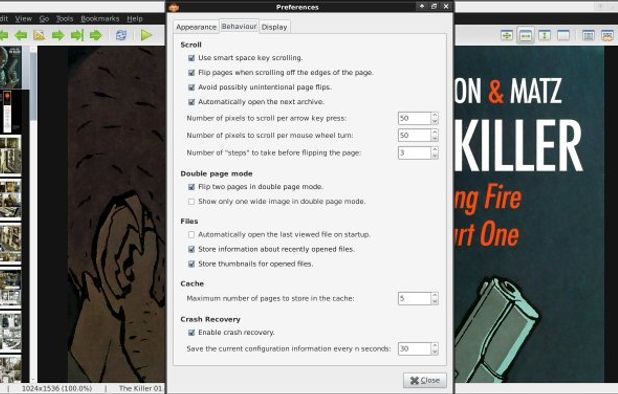The height and width of the screenshot is (394, 618).
Task: Switch to the Appearance tab
Action: coord(196,27)
